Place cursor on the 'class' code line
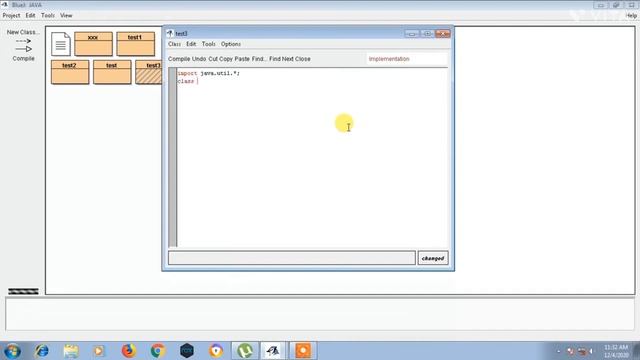640x360 pixels. pyautogui.click(x=186, y=81)
